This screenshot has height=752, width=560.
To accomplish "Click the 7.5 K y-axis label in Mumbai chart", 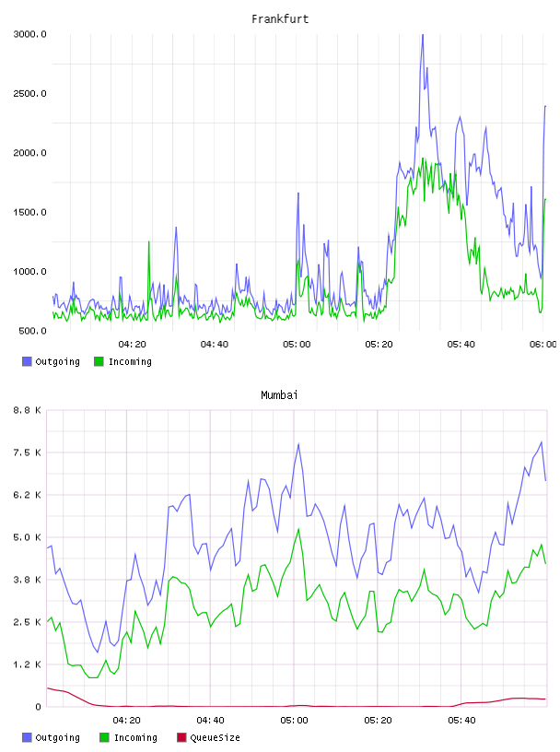I will point(28,452).
